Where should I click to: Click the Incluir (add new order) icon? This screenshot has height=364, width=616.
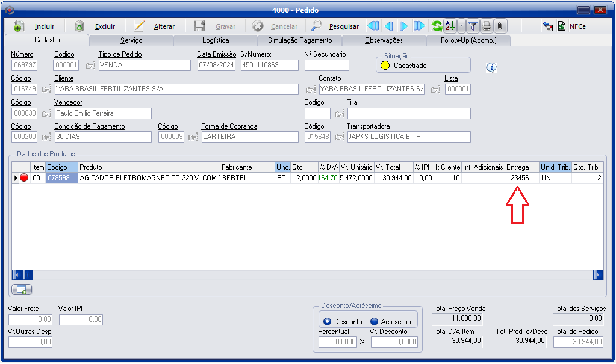[19, 26]
